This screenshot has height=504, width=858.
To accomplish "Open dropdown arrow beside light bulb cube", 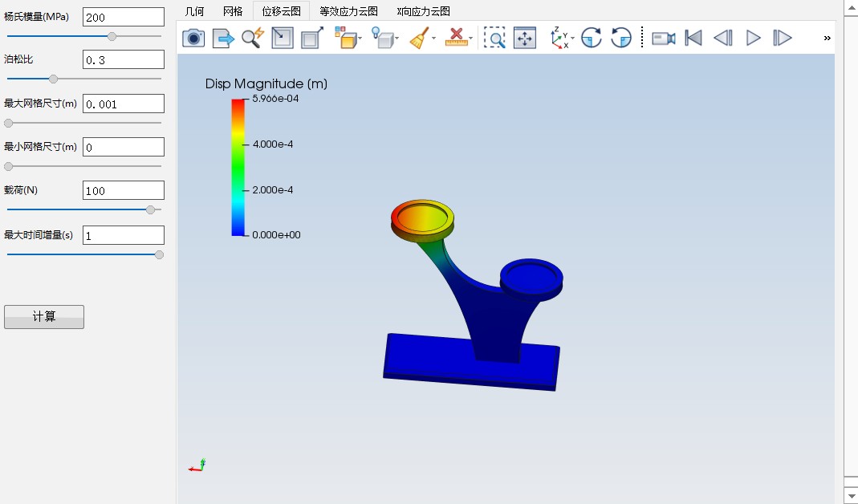I will click(x=396, y=39).
